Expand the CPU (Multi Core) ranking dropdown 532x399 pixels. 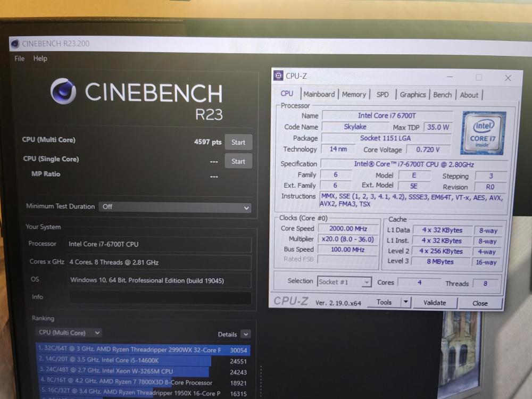pos(68,332)
